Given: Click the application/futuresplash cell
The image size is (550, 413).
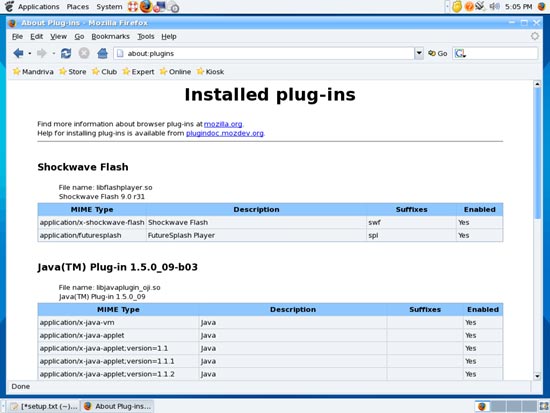Looking at the screenshot, I should [x=92, y=235].
